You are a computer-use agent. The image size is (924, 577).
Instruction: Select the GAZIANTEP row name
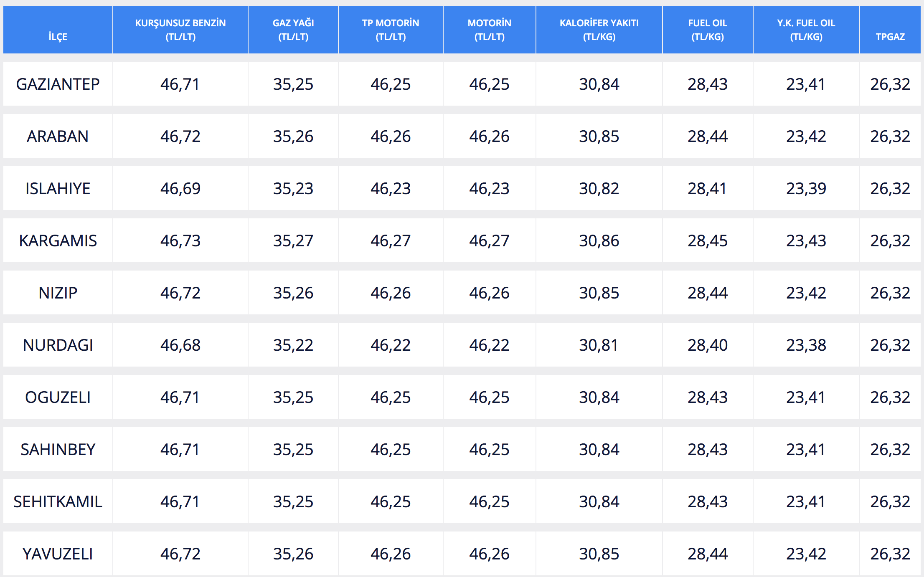tap(58, 84)
